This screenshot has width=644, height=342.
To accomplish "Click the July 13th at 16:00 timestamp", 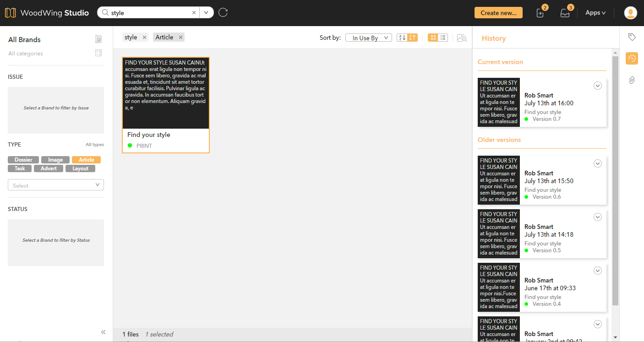I will coord(549,103).
